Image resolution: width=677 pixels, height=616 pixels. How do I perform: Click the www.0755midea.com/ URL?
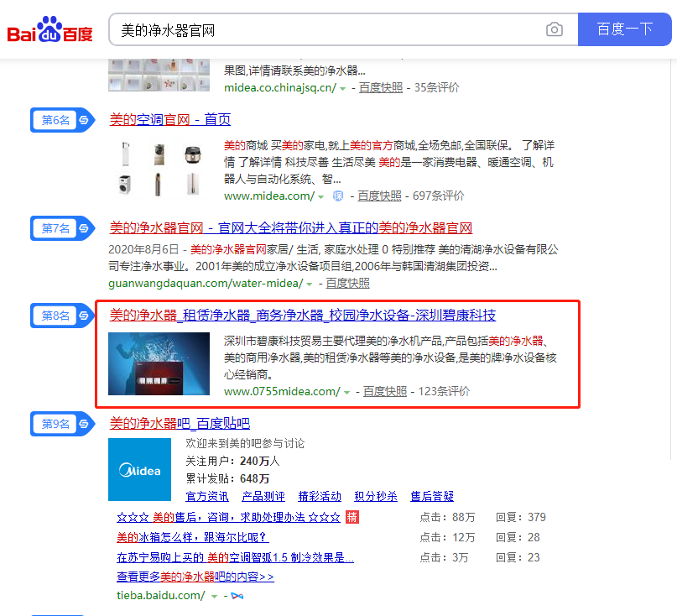pos(282,391)
